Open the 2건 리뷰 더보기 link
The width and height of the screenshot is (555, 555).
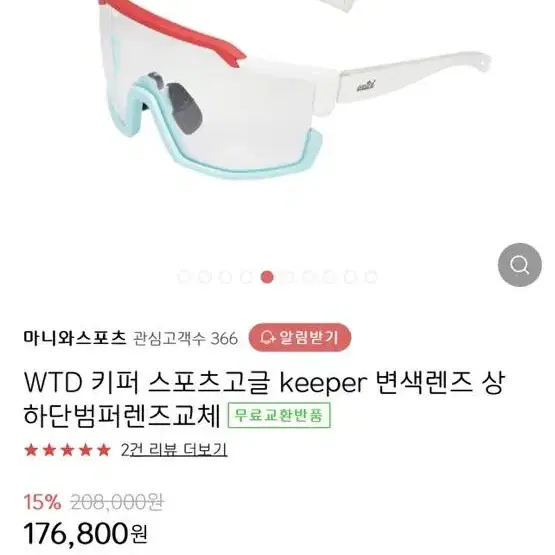(174, 450)
